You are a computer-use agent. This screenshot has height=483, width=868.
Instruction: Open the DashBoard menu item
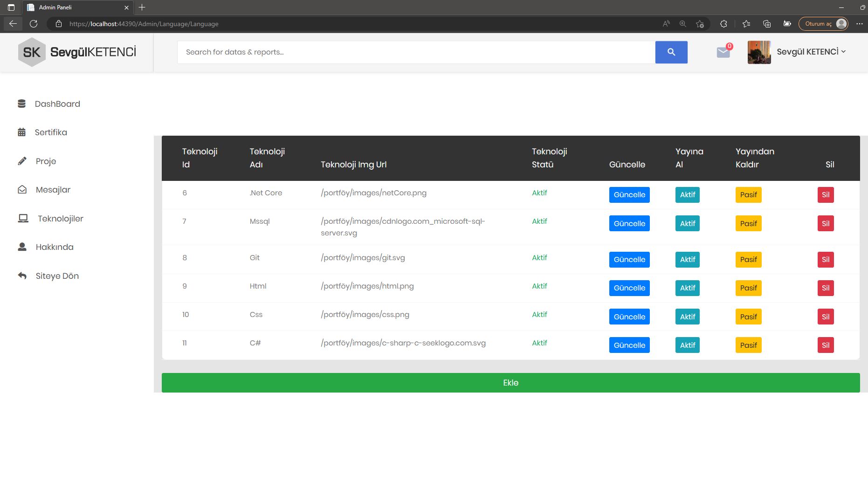[x=57, y=104]
